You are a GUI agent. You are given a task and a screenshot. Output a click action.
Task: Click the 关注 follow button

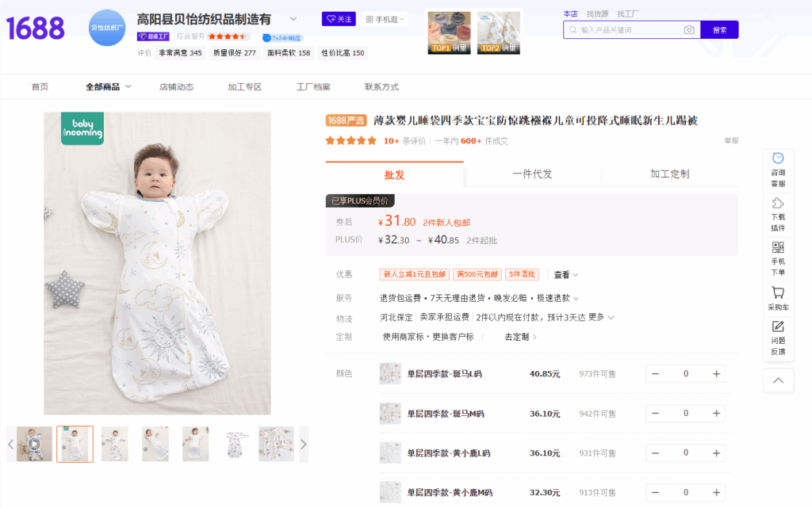coord(339,19)
